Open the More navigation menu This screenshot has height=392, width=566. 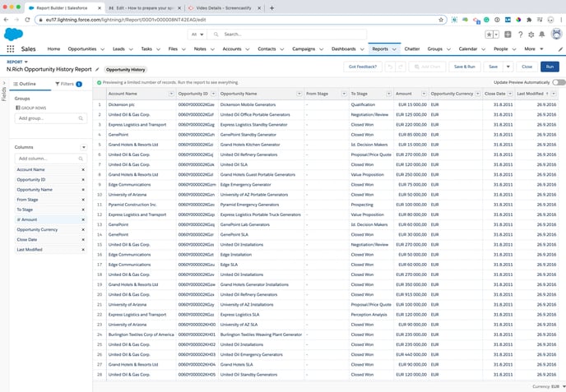tap(534, 49)
